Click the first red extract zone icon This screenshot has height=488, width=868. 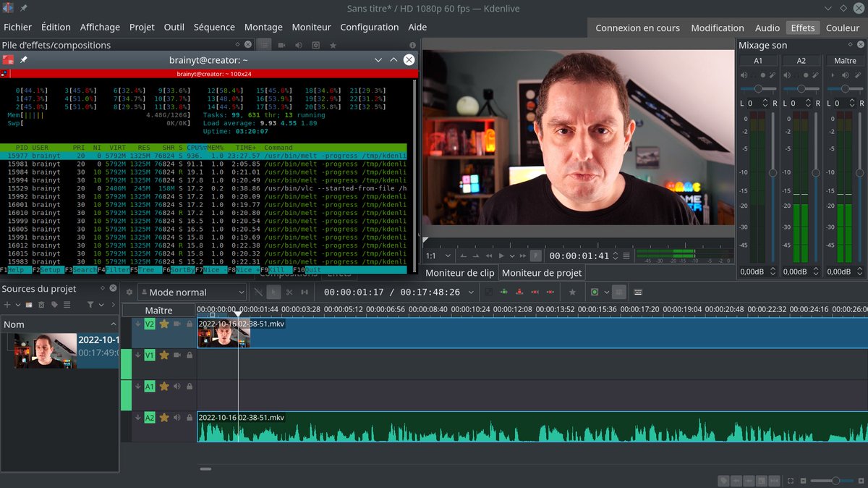[535, 293]
